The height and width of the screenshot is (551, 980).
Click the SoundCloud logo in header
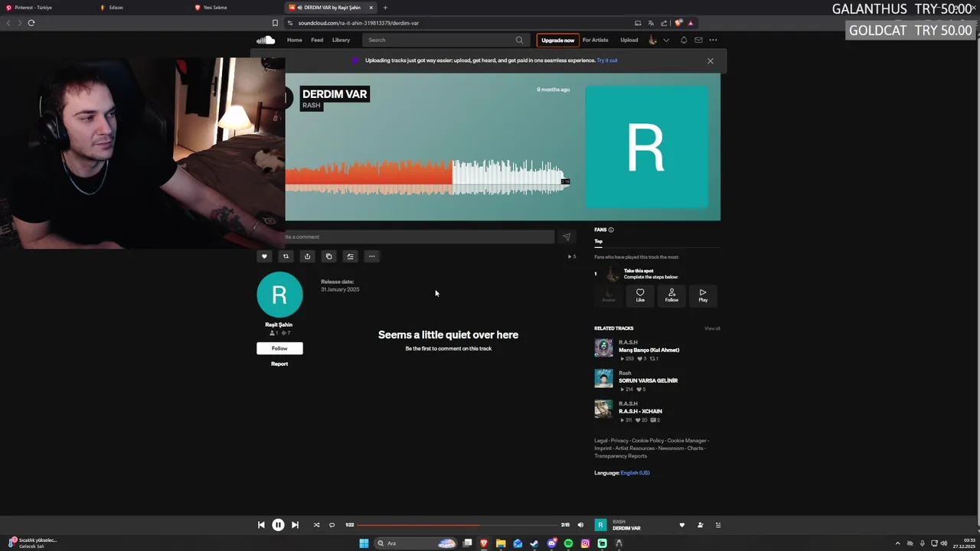click(x=266, y=40)
